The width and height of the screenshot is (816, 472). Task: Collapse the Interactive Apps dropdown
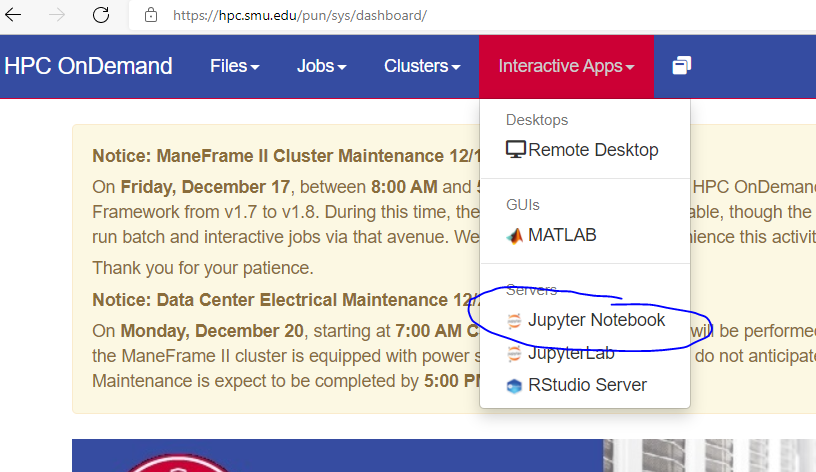566,66
